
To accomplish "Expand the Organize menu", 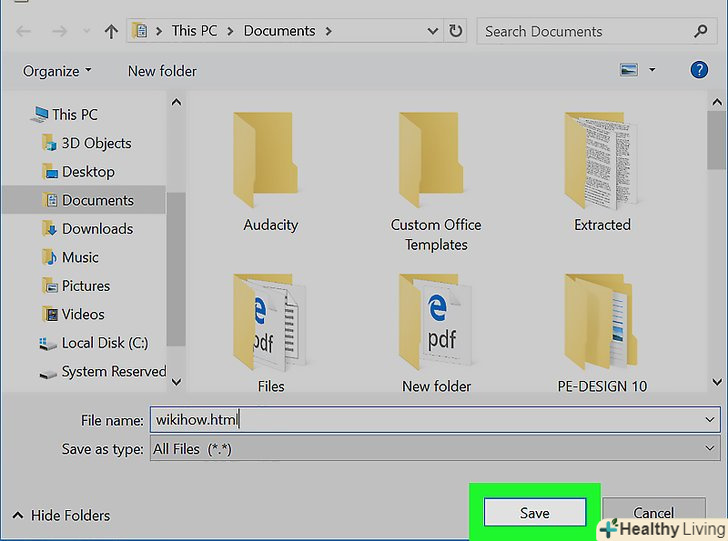I will 57,71.
